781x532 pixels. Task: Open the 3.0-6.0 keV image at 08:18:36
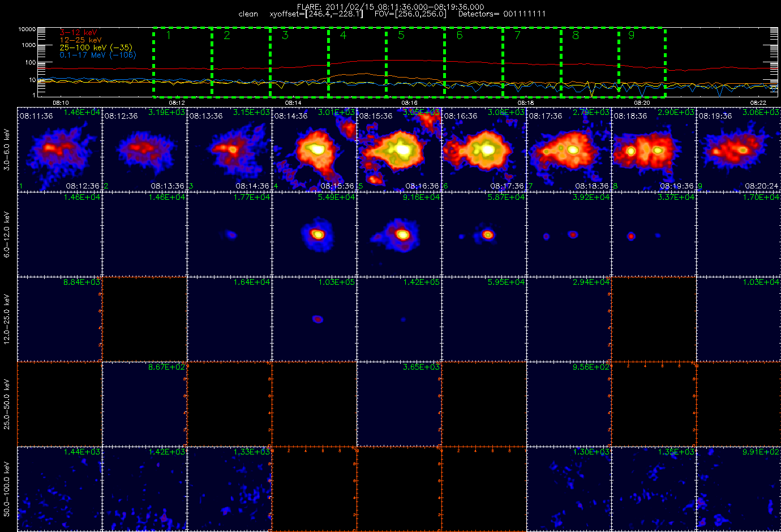(x=654, y=149)
